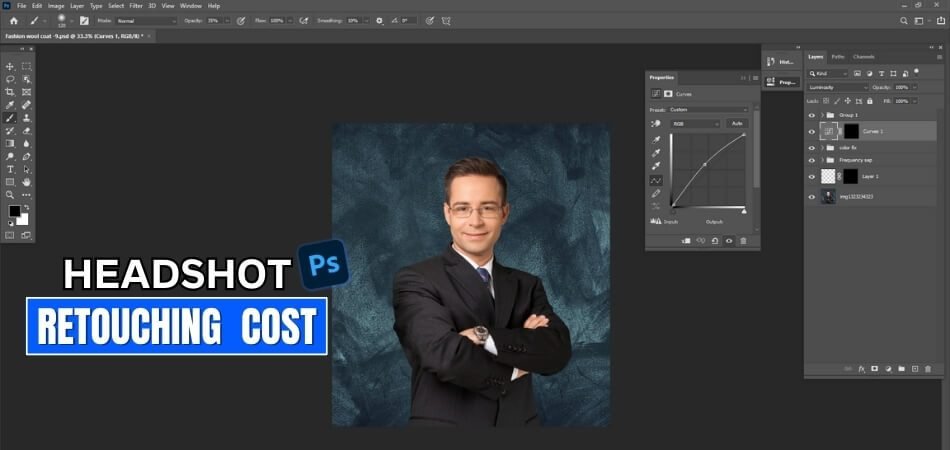Open the brush settings panel icon
This screenshot has height=450, width=950.
(84, 21)
